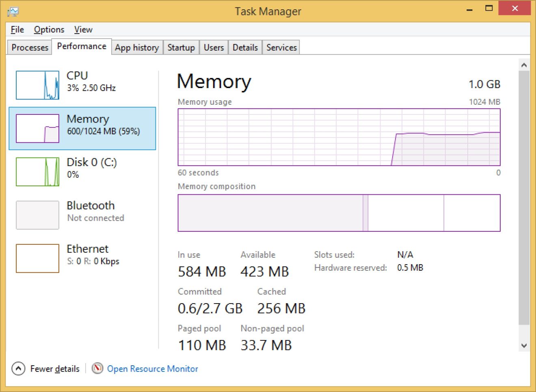Select the Ethernet graph in the sidebar
The image size is (536, 392).
(x=37, y=258)
